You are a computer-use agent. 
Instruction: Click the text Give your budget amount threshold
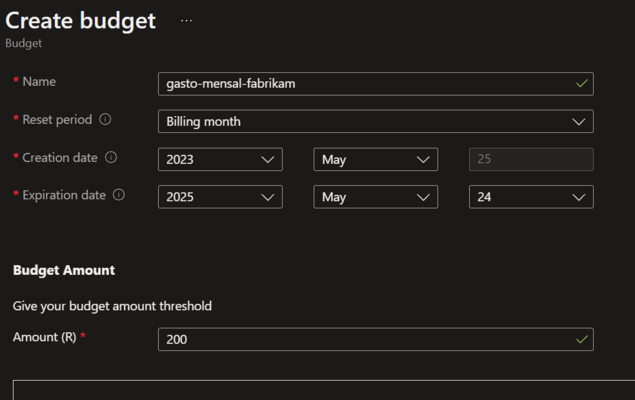point(112,306)
